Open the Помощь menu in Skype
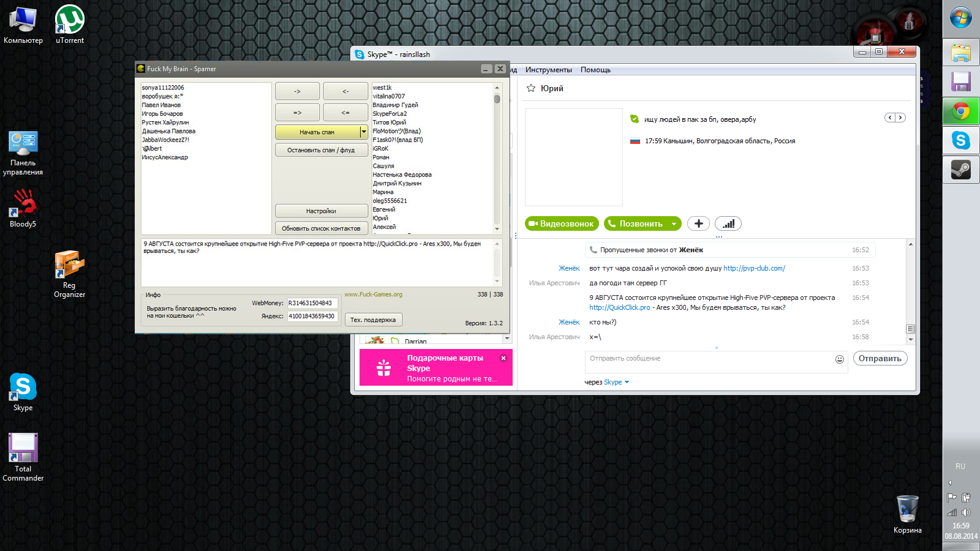This screenshot has width=980, height=551. (596, 70)
